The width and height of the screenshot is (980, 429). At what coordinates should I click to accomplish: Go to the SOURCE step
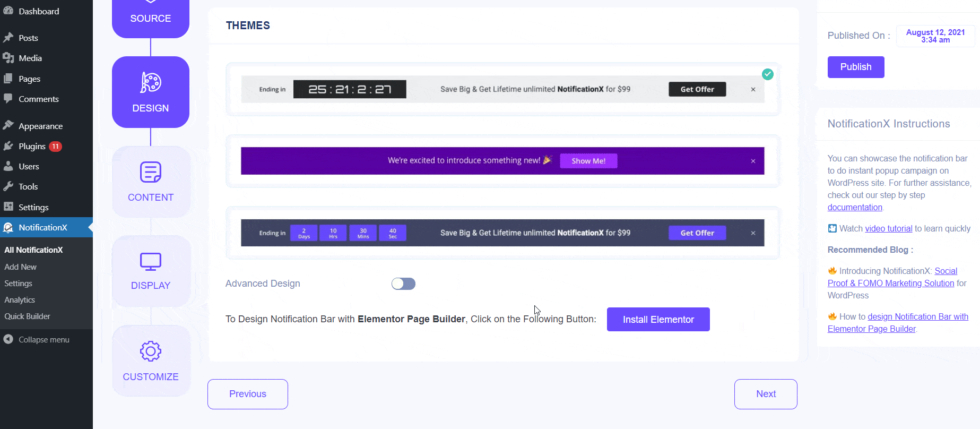click(x=151, y=19)
